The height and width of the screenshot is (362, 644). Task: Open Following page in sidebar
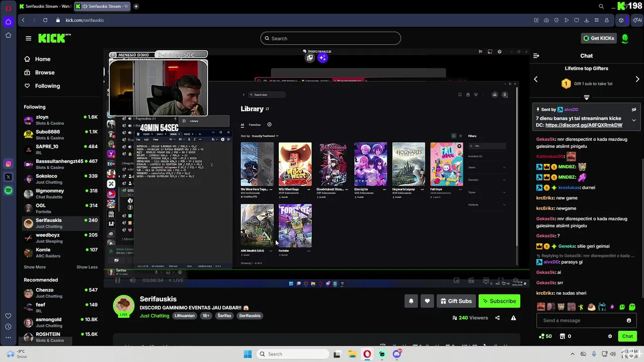coord(42,86)
